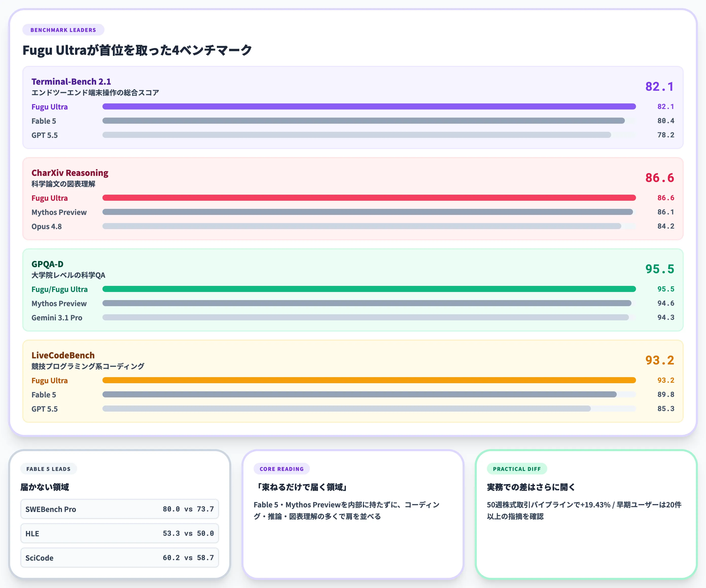
Task: Click the paragraph mentioning +19.43%
Action: (x=584, y=510)
